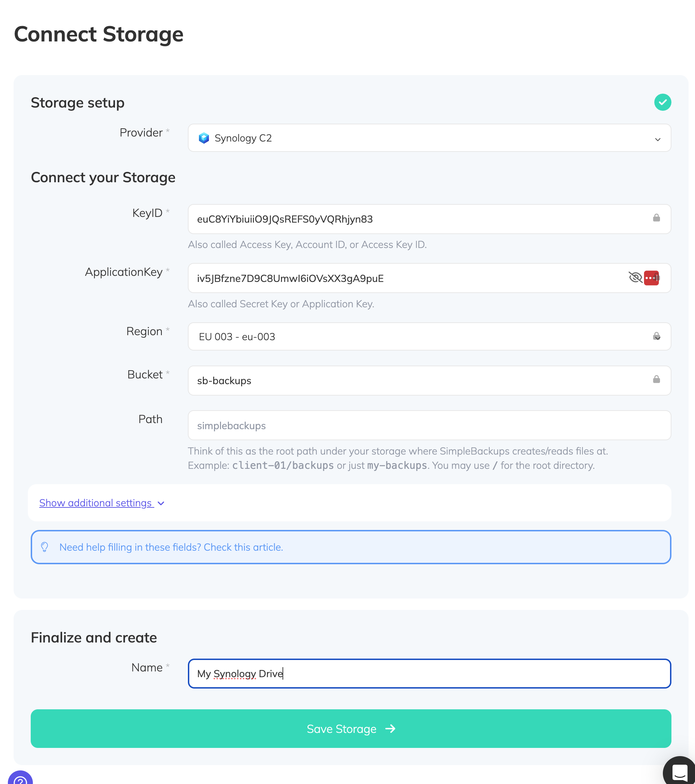Click the green checkmark next to Storage setup
The height and width of the screenshot is (784, 695).
pos(662,102)
